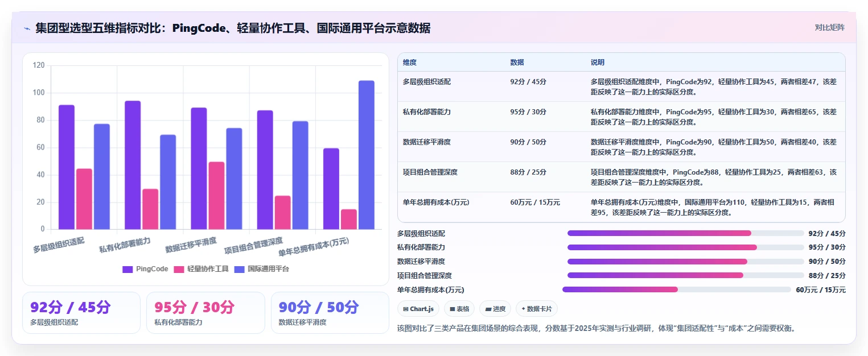This screenshot has width=868, height=356.
Task: Click the lightning icon beside the title
Action: pyautogui.click(x=27, y=28)
